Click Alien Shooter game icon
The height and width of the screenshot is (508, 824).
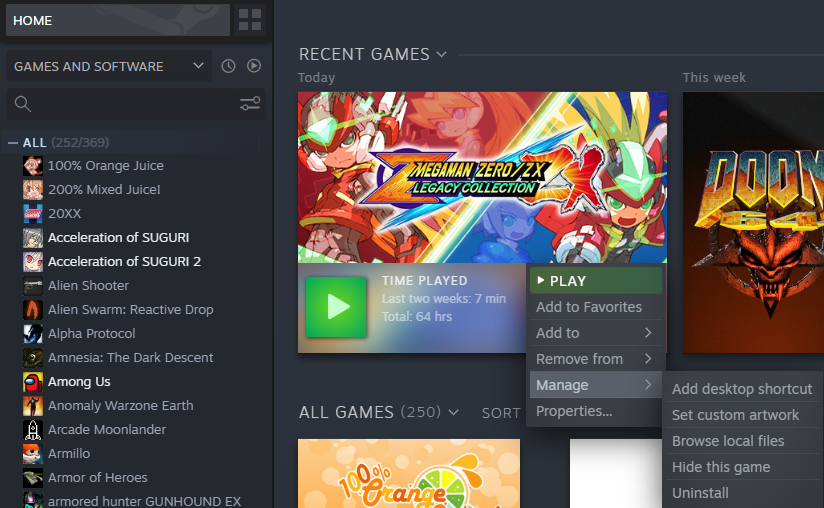click(33, 286)
